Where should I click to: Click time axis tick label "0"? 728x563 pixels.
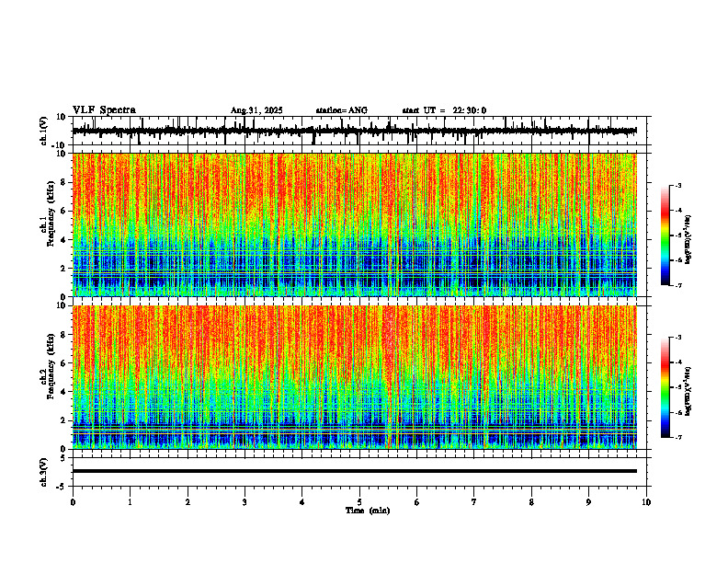click(x=73, y=502)
